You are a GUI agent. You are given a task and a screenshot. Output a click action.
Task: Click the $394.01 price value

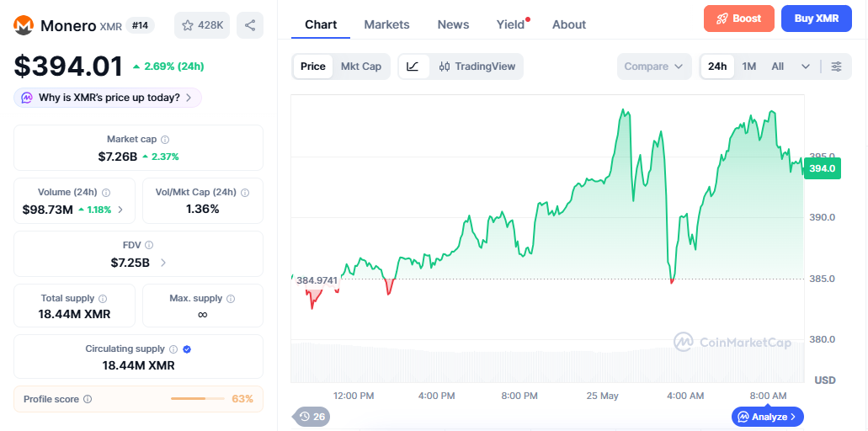(x=68, y=67)
